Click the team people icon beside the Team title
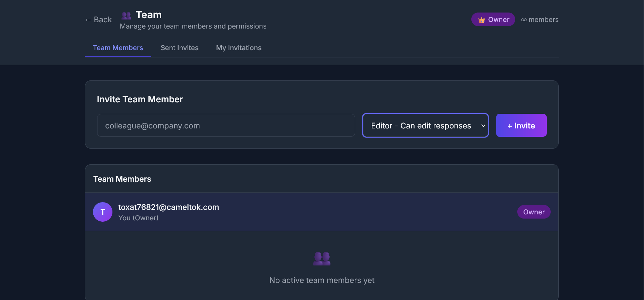 click(126, 16)
